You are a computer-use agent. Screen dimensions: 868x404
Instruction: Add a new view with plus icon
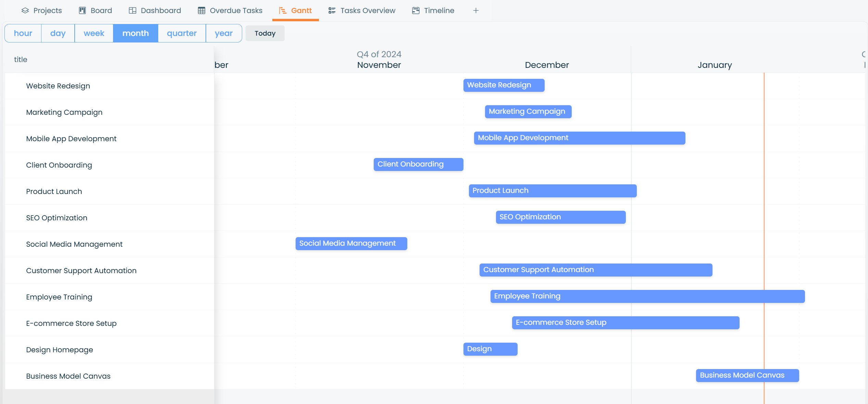click(x=476, y=11)
